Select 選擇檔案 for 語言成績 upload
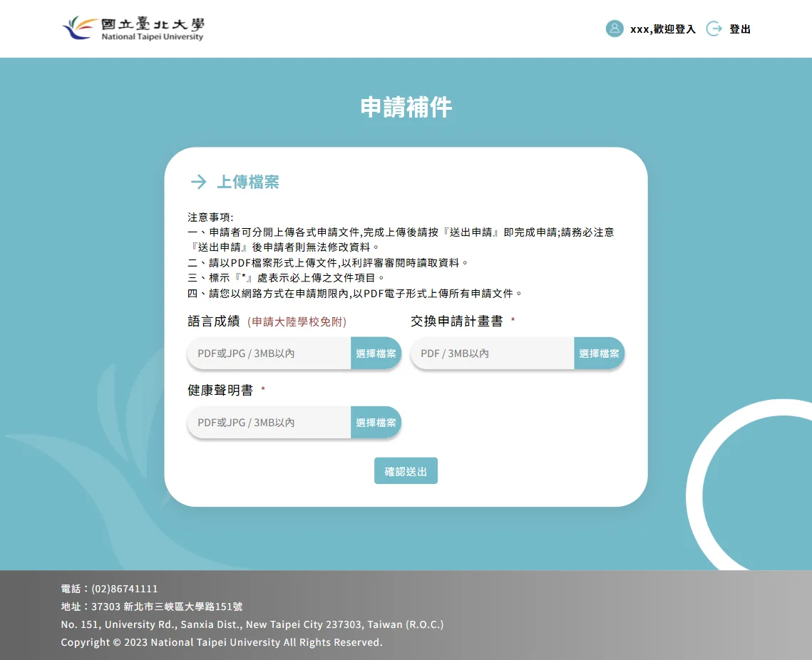The image size is (812, 660). point(376,353)
